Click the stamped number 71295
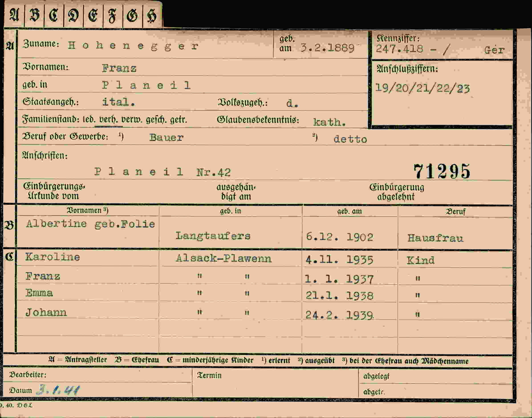The width and height of the screenshot is (532, 418). [x=442, y=171]
